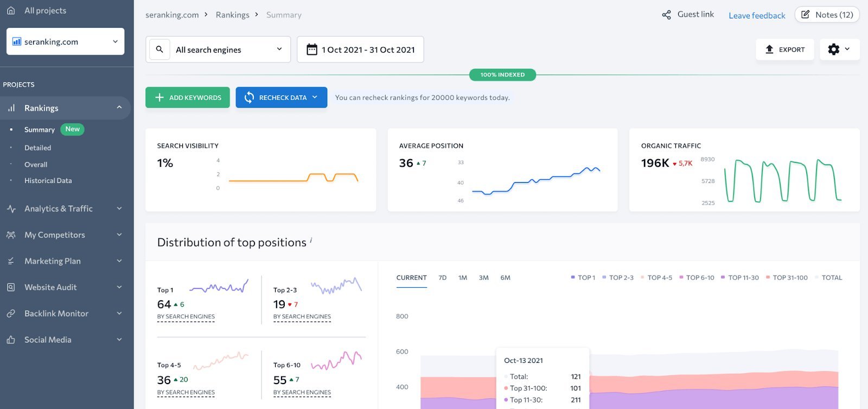Image resolution: width=868 pixels, height=409 pixels.
Task: Open By Search Engines under Top 1
Action: tap(186, 317)
